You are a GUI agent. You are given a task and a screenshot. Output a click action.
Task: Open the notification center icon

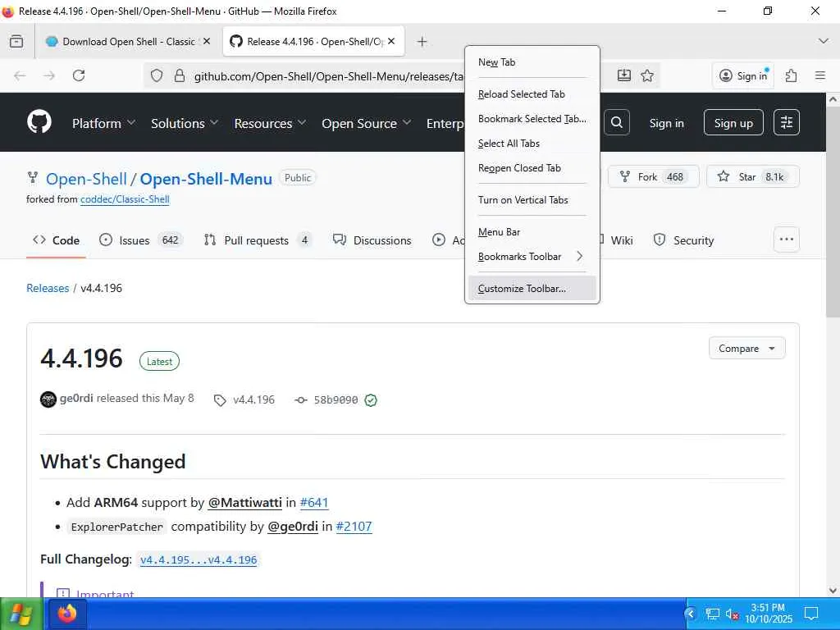811,614
